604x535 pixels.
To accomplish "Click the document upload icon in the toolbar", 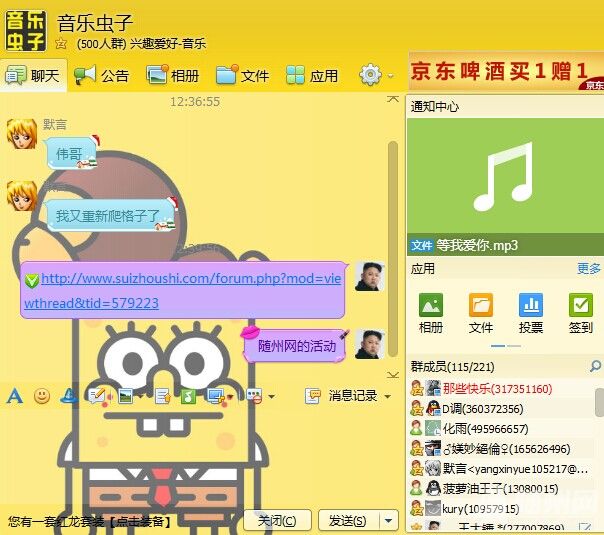I will [x=163, y=396].
